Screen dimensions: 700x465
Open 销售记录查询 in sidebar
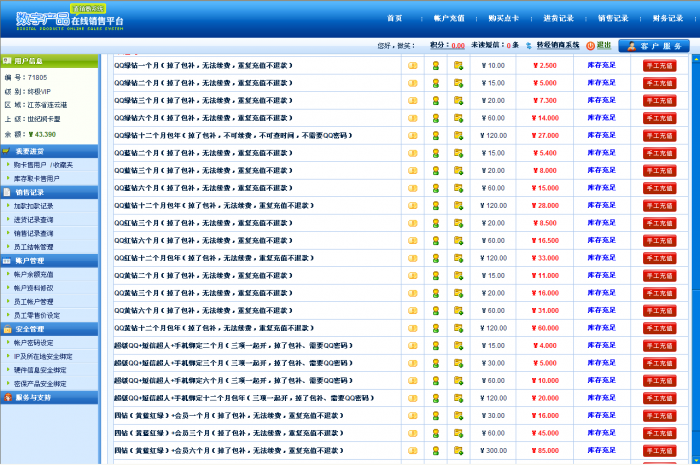tap(33, 233)
